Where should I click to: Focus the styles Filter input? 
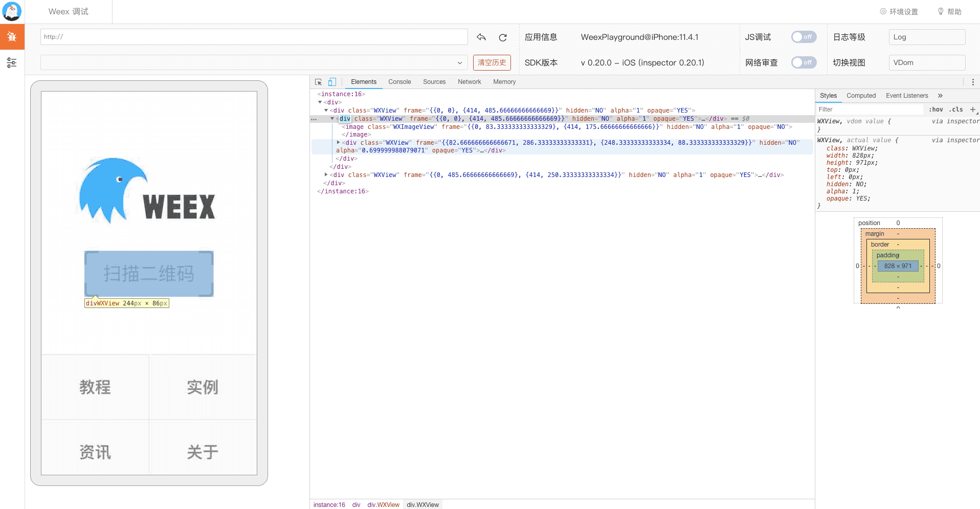coord(870,109)
